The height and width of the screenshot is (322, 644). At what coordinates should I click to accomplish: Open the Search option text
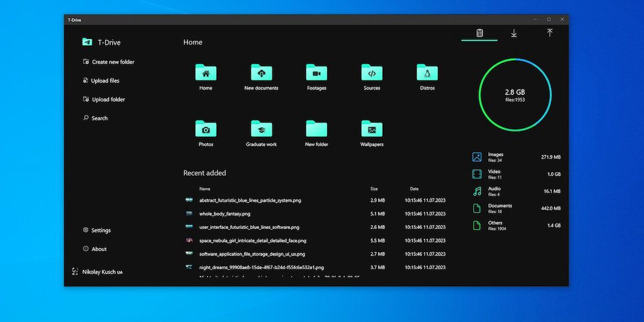(x=99, y=118)
